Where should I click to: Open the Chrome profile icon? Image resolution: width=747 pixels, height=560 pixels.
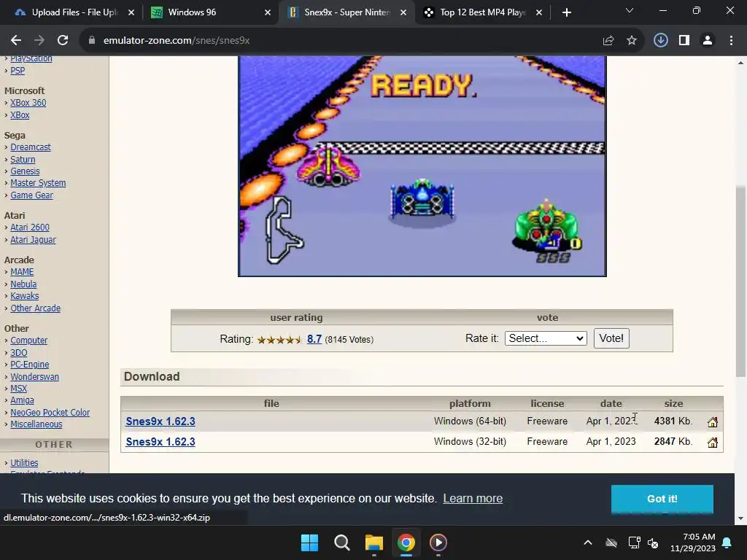[x=708, y=41]
